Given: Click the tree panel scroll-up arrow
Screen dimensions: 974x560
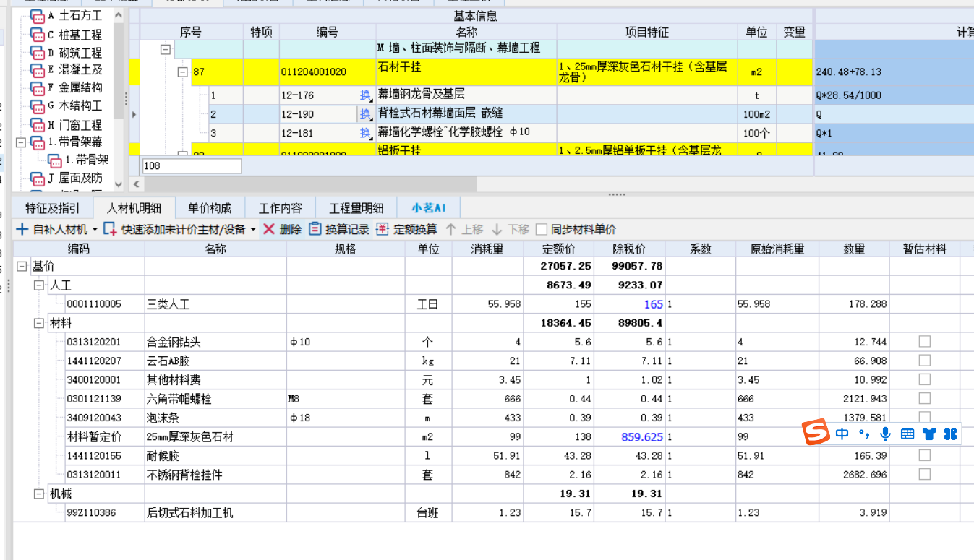Looking at the screenshot, I should tap(119, 14).
